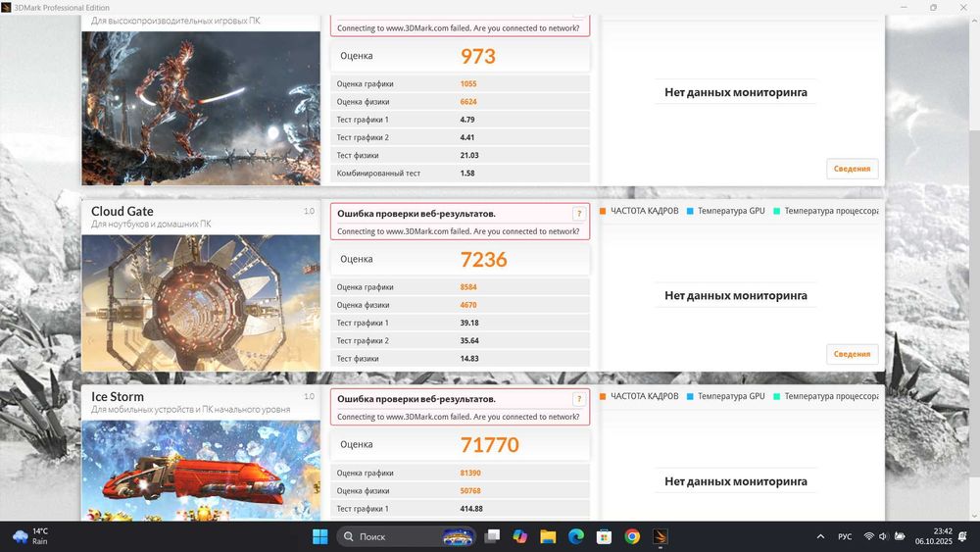Open the Windows Start menu
This screenshot has width=980, height=552.
pyautogui.click(x=320, y=536)
